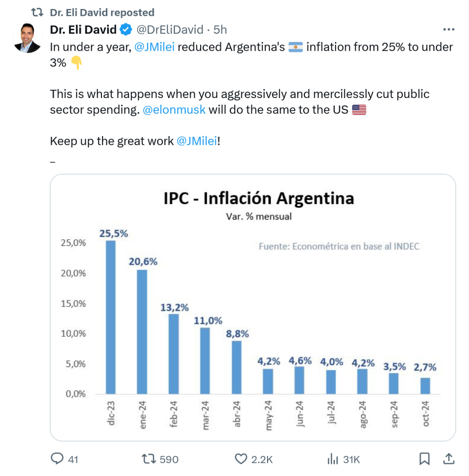Viewport: 469px width, 476px height.
Task: Click the repost arrows icon above the author
Action: click(x=37, y=13)
